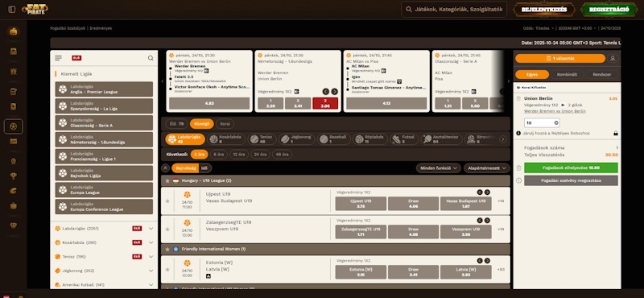Favorite the Estonia [W] match star
644x298 pixels.
coord(167,270)
